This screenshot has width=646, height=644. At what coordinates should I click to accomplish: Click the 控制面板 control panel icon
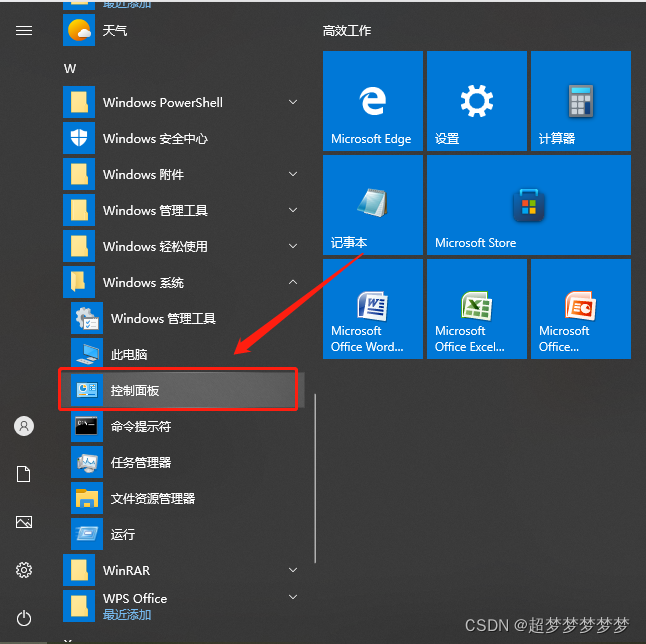tap(87, 390)
